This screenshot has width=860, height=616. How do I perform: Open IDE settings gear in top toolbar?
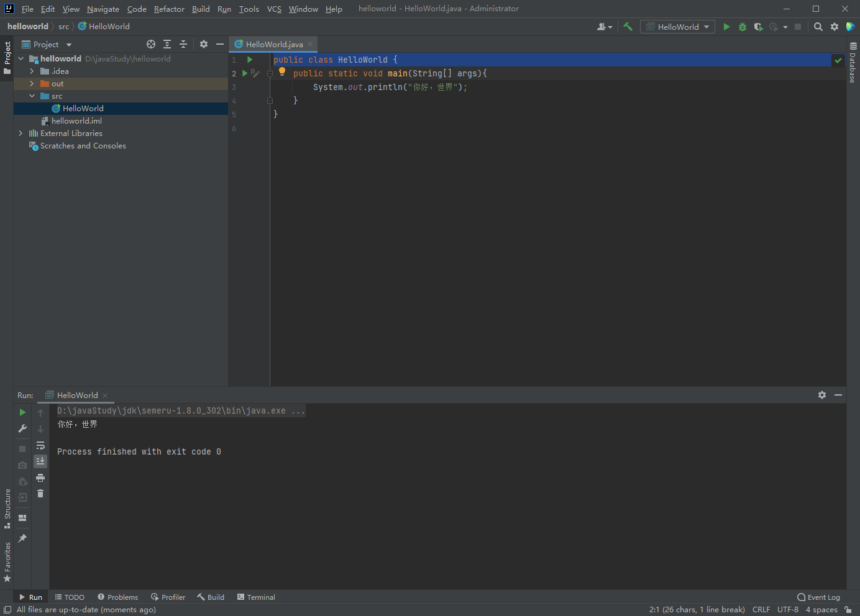(835, 27)
